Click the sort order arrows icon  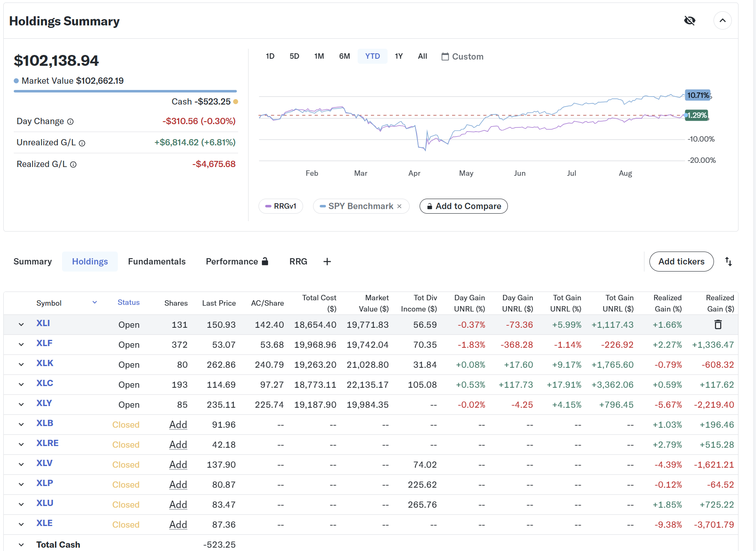pos(728,262)
